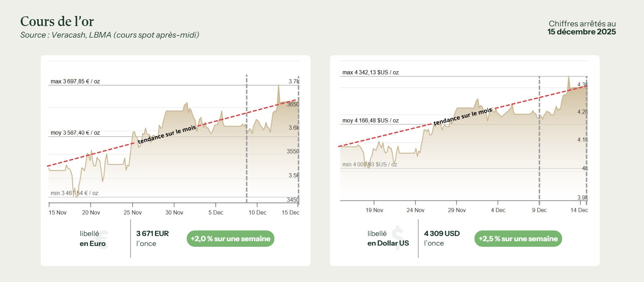Select the '4 309 USD' price value
This screenshot has width=644, height=282.
(x=442, y=234)
